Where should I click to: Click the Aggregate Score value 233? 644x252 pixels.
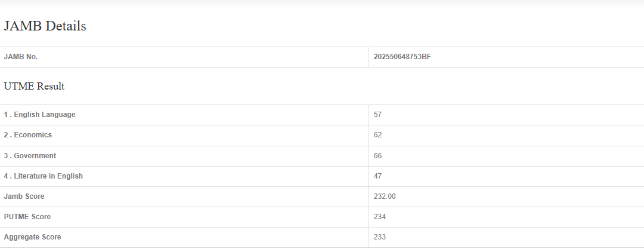380,237
